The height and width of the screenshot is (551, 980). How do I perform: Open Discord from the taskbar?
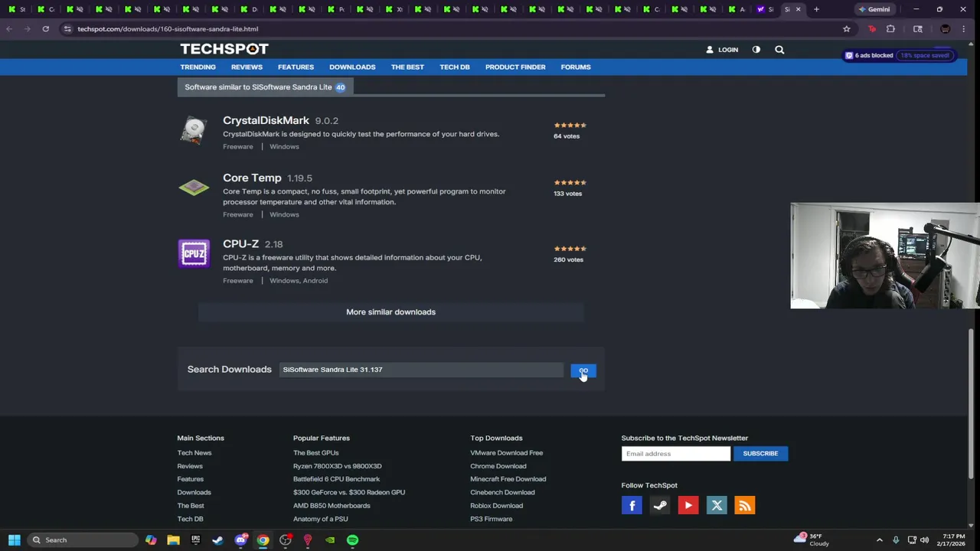(240, 540)
